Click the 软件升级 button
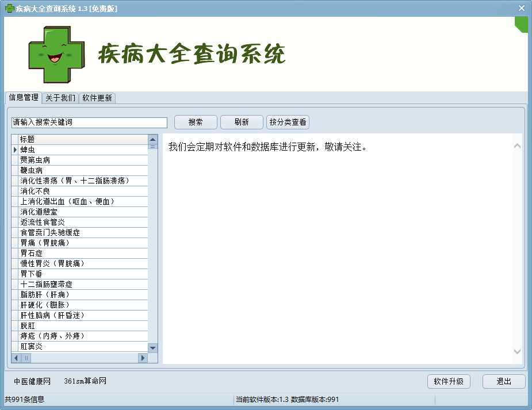 pos(449,382)
